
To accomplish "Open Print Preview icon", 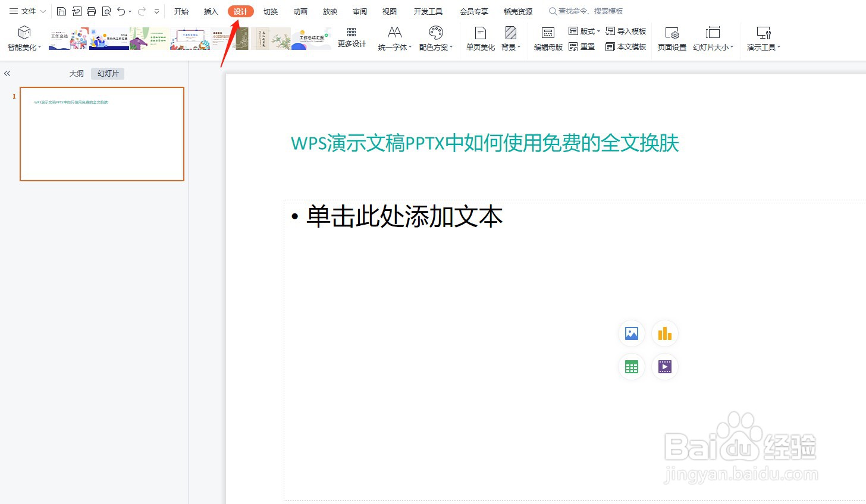I will [x=106, y=11].
